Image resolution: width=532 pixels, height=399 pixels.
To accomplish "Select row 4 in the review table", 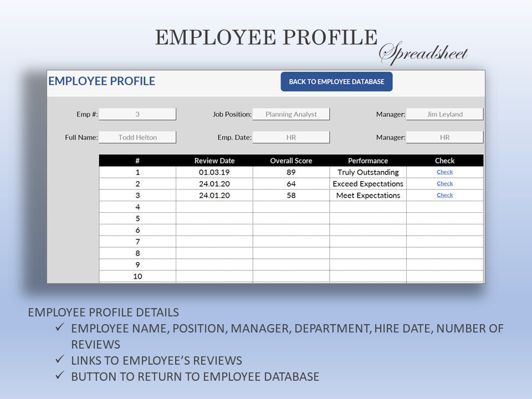I will pyautogui.click(x=137, y=207).
